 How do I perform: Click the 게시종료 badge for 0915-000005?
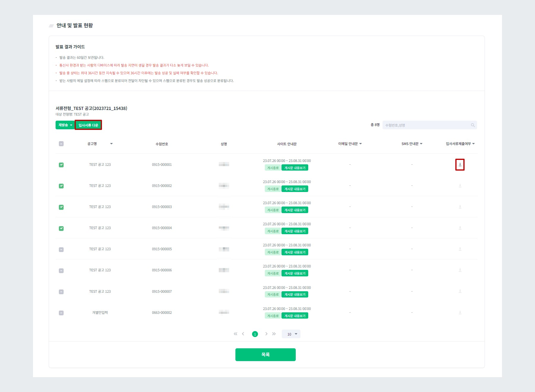(x=273, y=252)
